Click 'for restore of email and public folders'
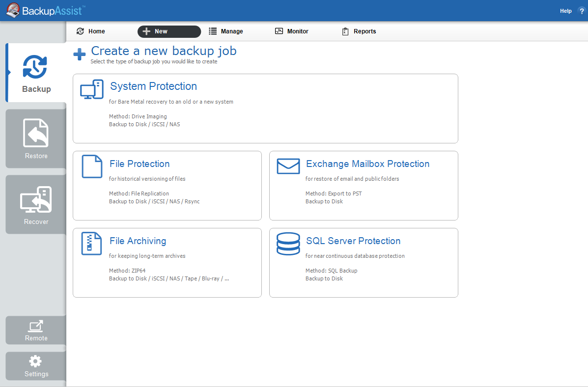Screen dimensions: 588x387 tap(352, 179)
